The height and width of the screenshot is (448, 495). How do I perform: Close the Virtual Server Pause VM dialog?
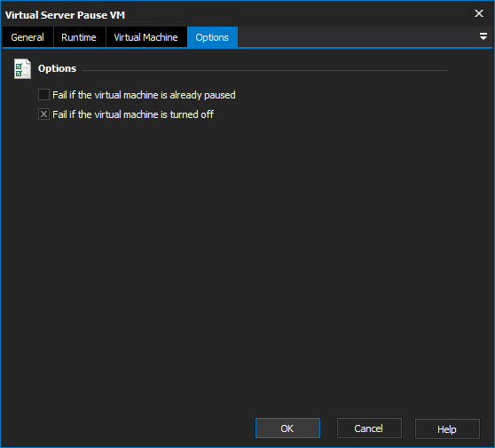pos(478,13)
